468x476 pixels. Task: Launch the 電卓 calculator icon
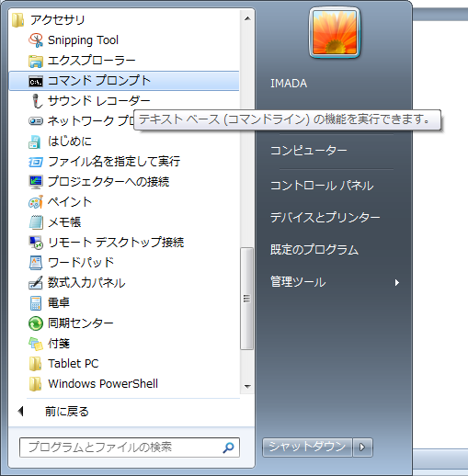pos(36,303)
